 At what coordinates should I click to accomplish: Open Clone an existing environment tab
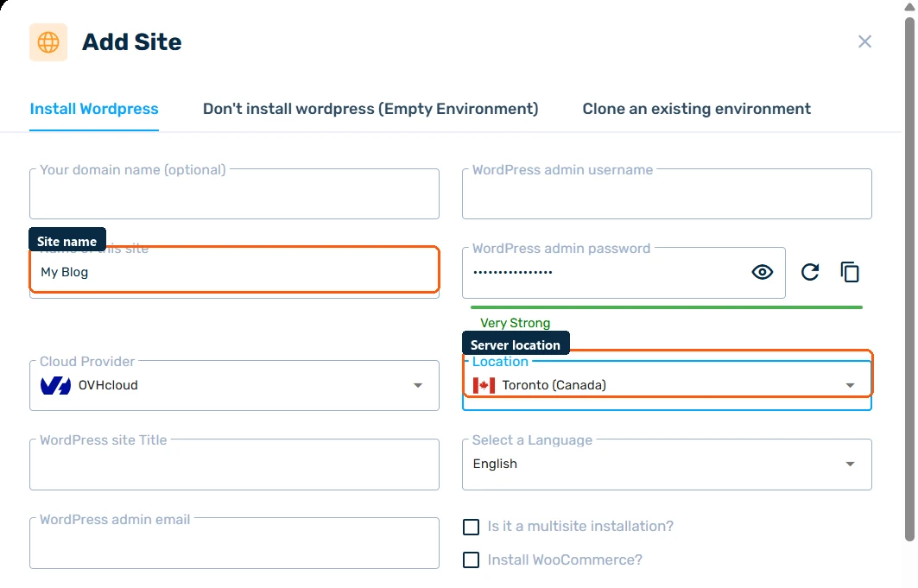697,109
